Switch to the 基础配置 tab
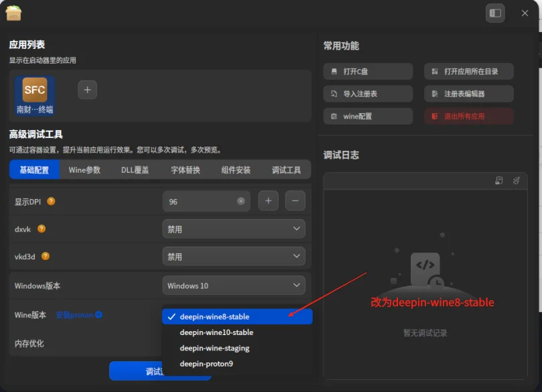 [34, 170]
